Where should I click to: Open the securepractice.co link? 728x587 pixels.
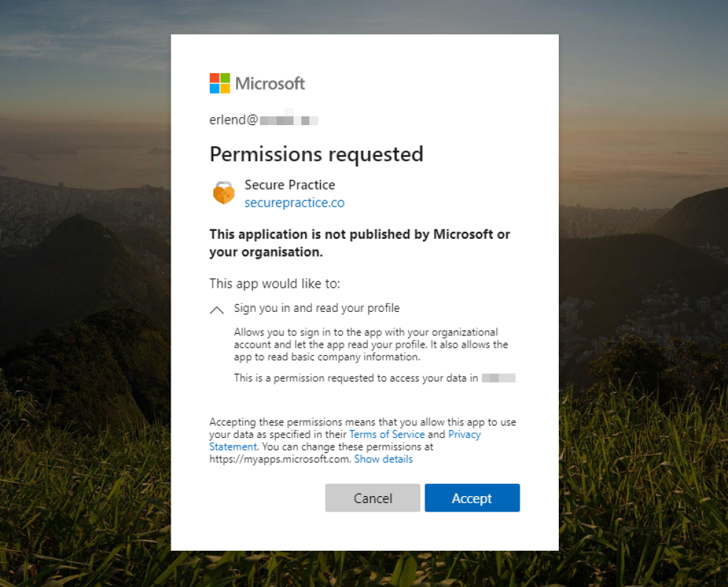(294, 203)
